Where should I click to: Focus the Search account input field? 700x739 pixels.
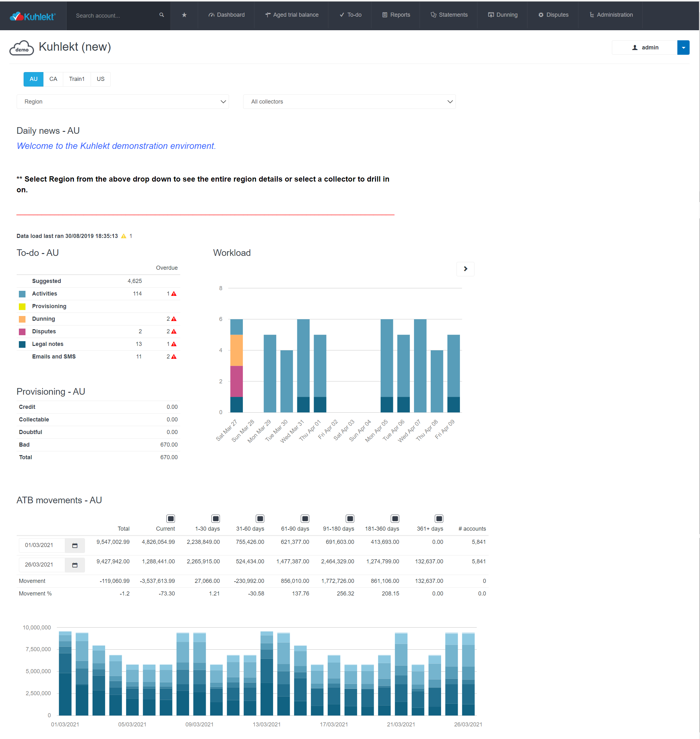pos(112,16)
